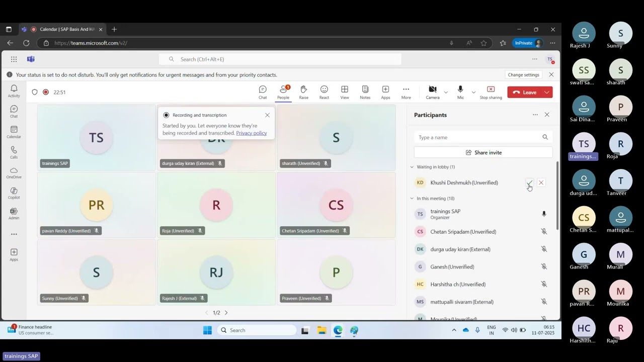Go to next page of participant tiles
This screenshot has height=362, width=644.
point(226,313)
